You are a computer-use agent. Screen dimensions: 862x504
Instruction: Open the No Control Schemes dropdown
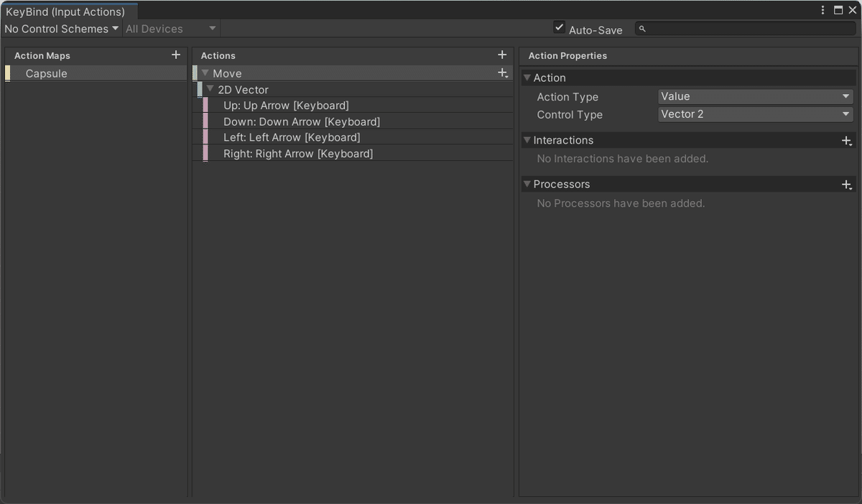coord(61,29)
